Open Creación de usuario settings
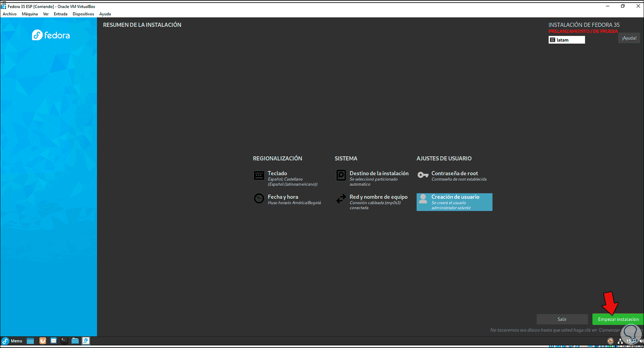This screenshot has width=644, height=348. pyautogui.click(x=454, y=202)
